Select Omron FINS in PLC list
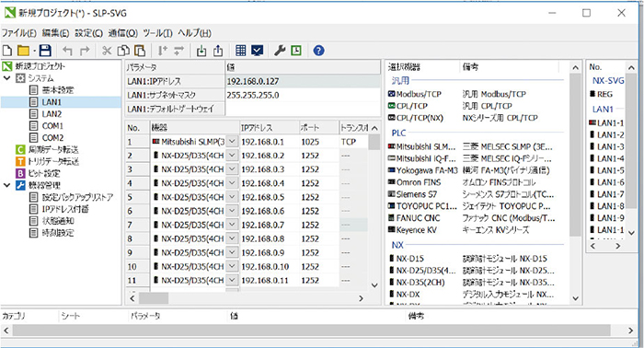Viewport: 644px width, 348px height. pyautogui.click(x=414, y=182)
